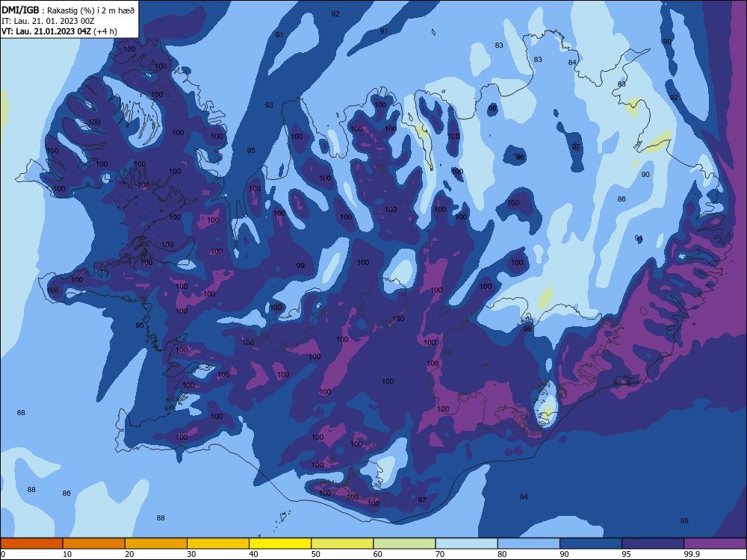
Task: Click the purple legend swatch above 99.9
Action: (715, 544)
